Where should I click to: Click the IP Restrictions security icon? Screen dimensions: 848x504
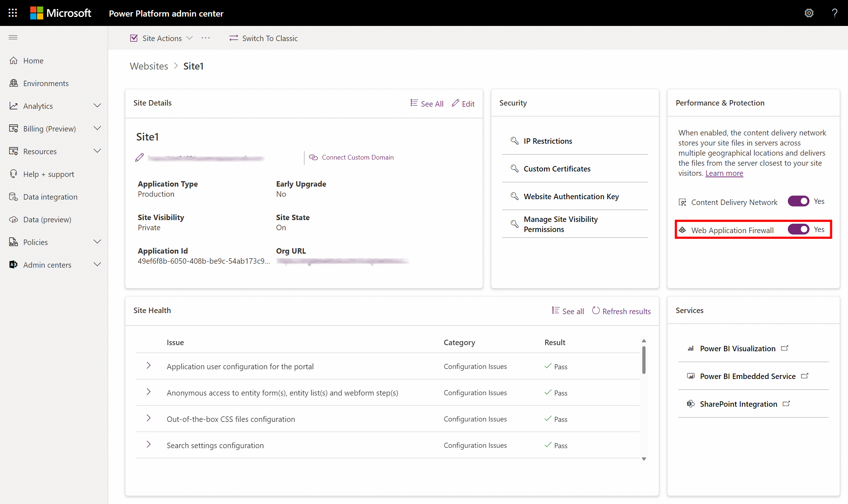[514, 141]
